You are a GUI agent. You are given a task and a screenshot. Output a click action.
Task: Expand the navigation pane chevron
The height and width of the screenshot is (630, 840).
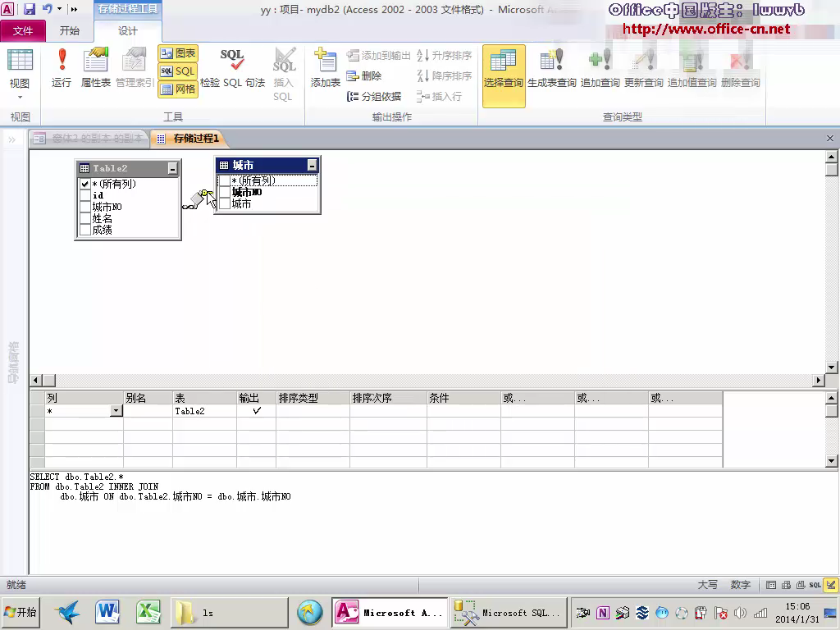click(x=11, y=139)
